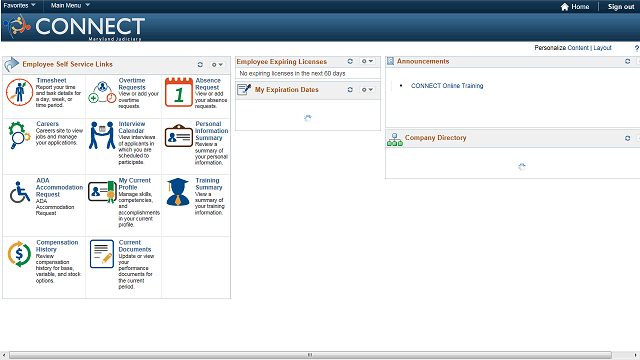This screenshot has height=360, width=640.
Task: Open the My Current Profile link
Action: tap(135, 184)
